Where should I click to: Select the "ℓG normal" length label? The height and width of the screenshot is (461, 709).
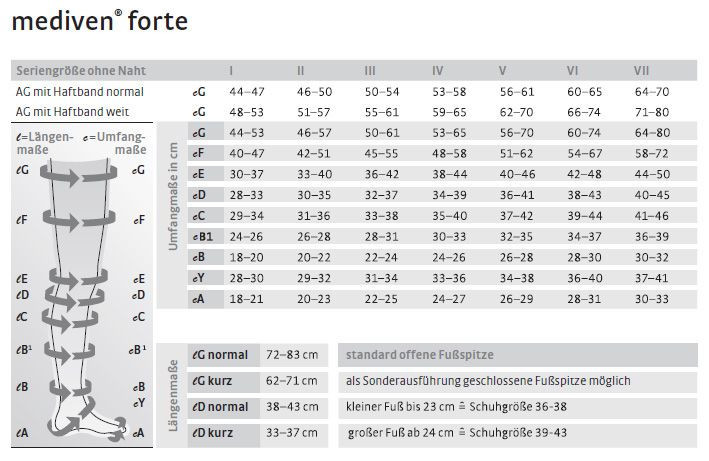(220, 355)
